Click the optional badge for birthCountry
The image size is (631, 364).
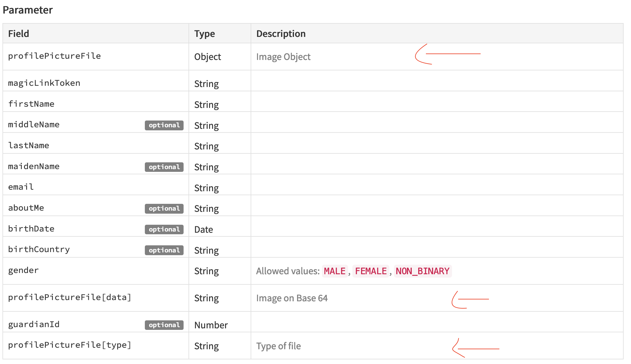point(164,250)
